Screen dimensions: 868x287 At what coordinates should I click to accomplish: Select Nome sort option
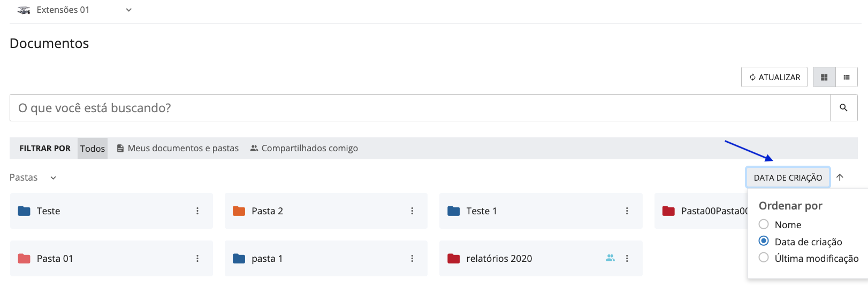pyautogui.click(x=764, y=224)
